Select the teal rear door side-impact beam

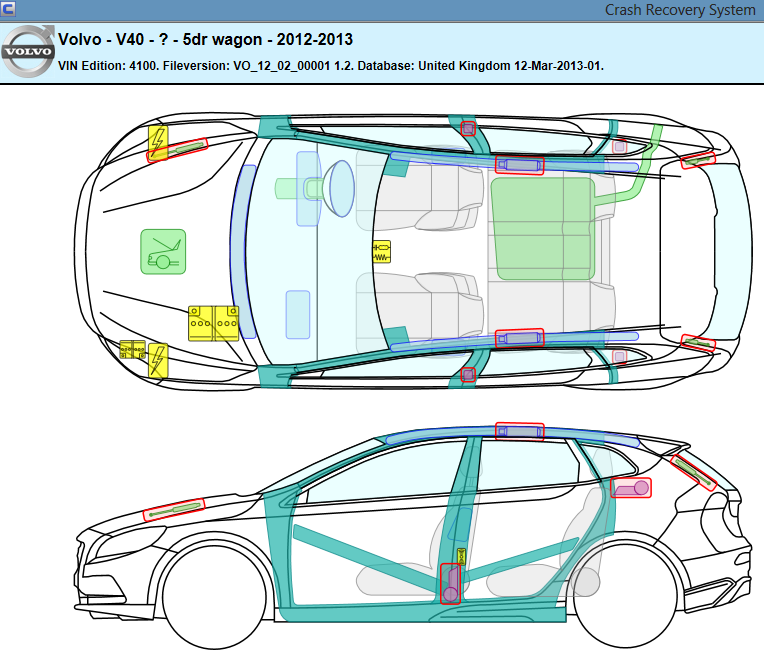click(x=521, y=558)
